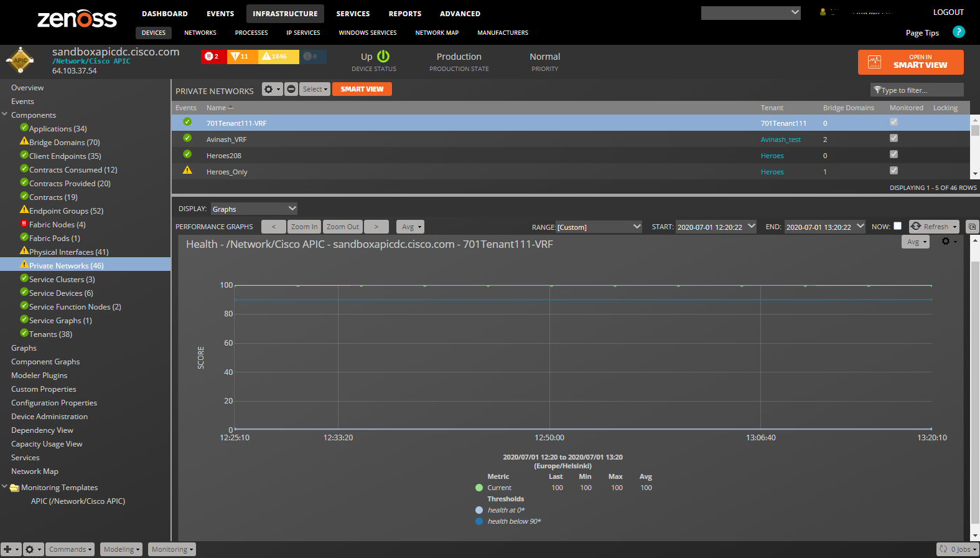Go to the EVENTS tab

point(220,14)
